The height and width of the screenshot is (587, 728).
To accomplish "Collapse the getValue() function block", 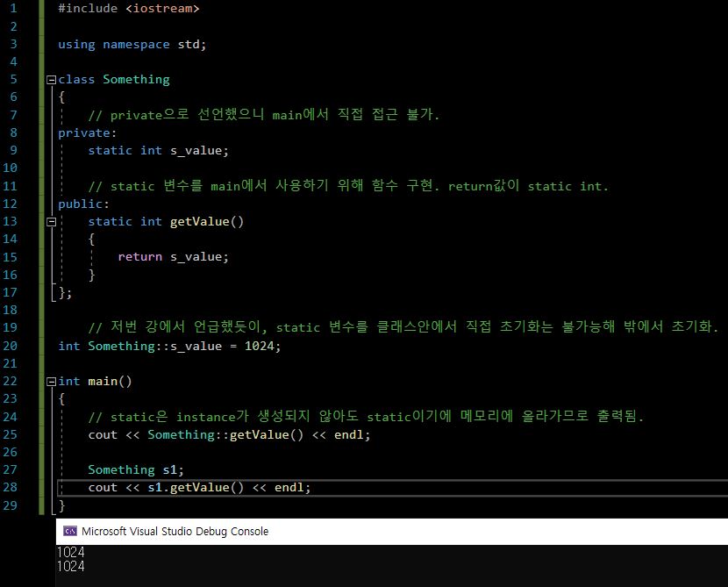I will 52,222.
